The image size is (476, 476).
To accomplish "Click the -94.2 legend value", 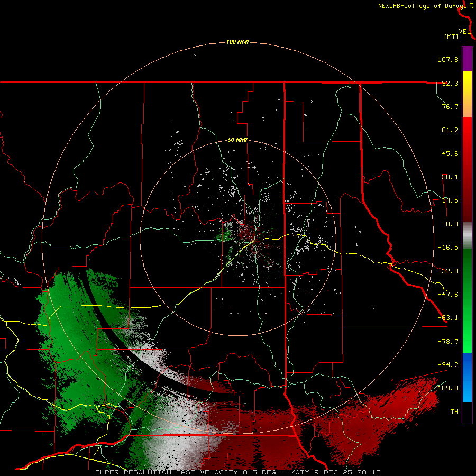I will pyautogui.click(x=448, y=364).
